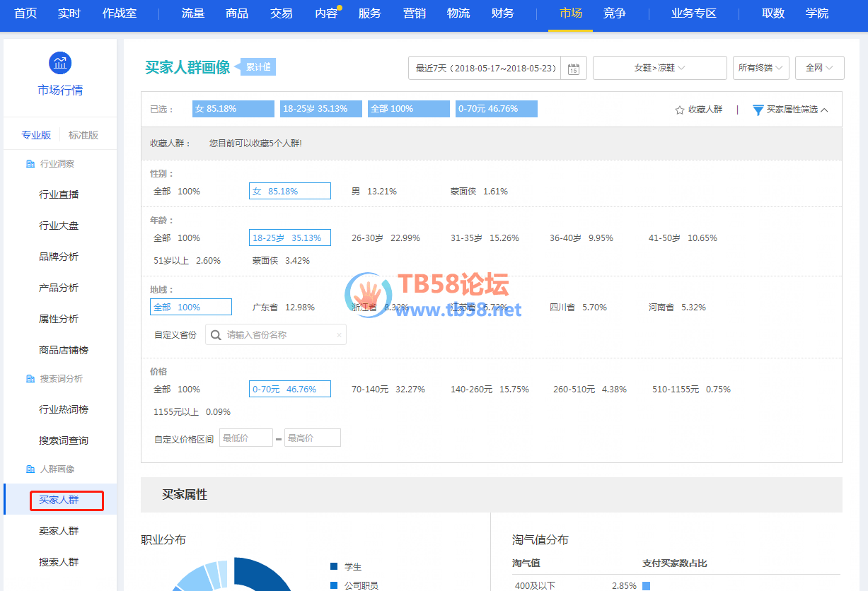
Task: Select region 全部 100%
Action: [191, 308]
